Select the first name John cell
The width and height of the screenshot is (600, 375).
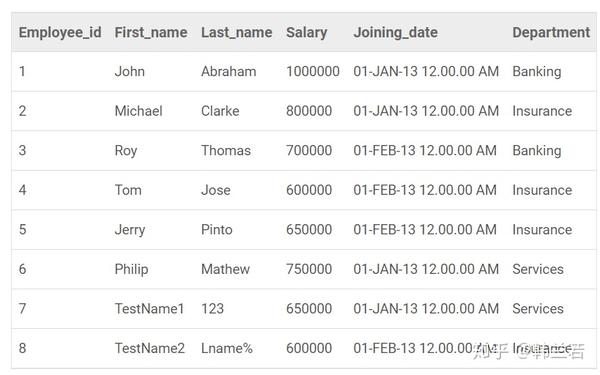coord(130,72)
